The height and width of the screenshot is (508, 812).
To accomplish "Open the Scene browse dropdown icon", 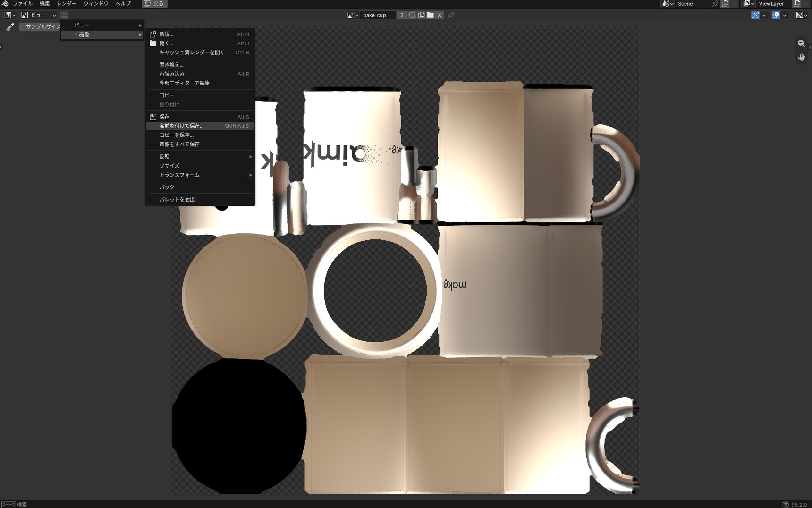I will 668,4.
